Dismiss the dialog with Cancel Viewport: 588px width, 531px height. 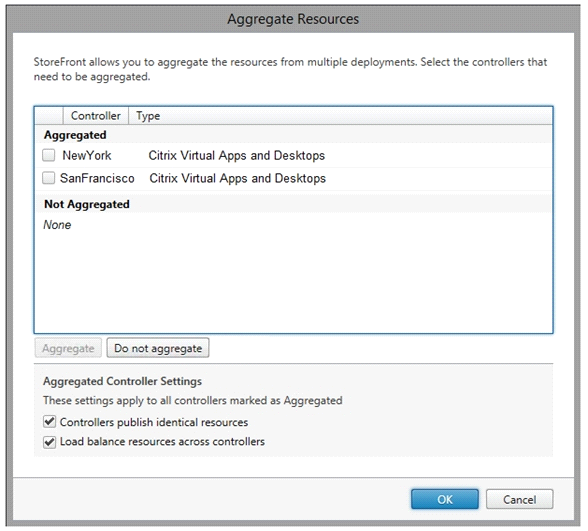click(x=519, y=499)
